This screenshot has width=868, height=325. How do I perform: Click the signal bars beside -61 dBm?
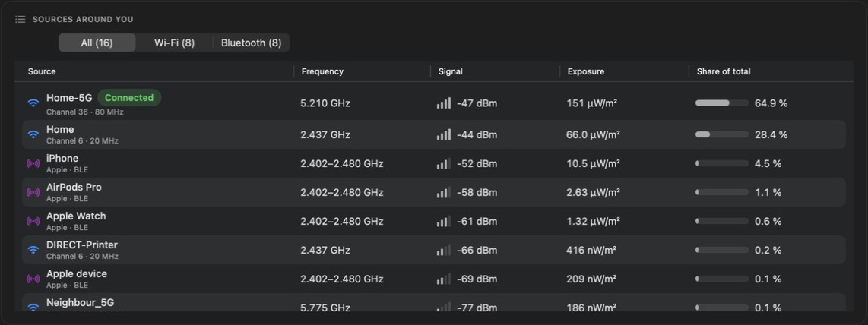coord(443,221)
